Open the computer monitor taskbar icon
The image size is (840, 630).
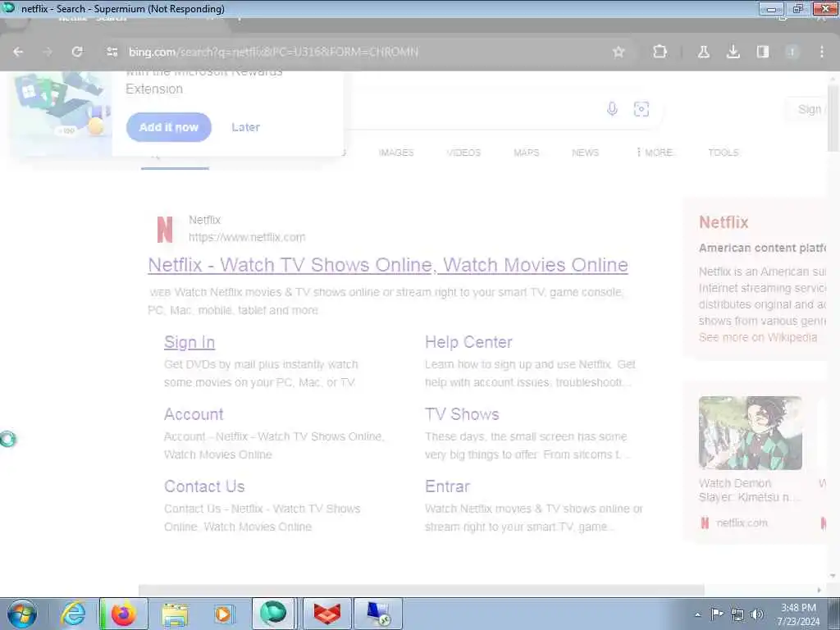point(378,614)
